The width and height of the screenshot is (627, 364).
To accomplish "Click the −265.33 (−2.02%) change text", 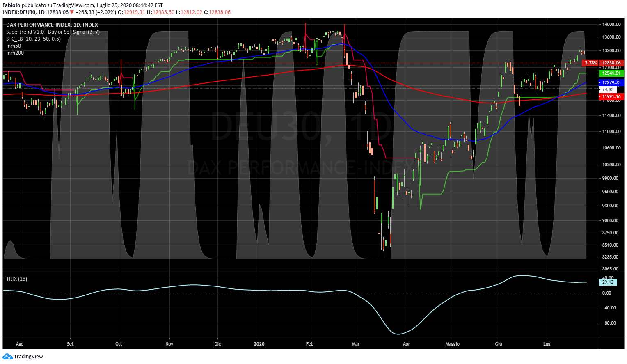I will 96,12.
